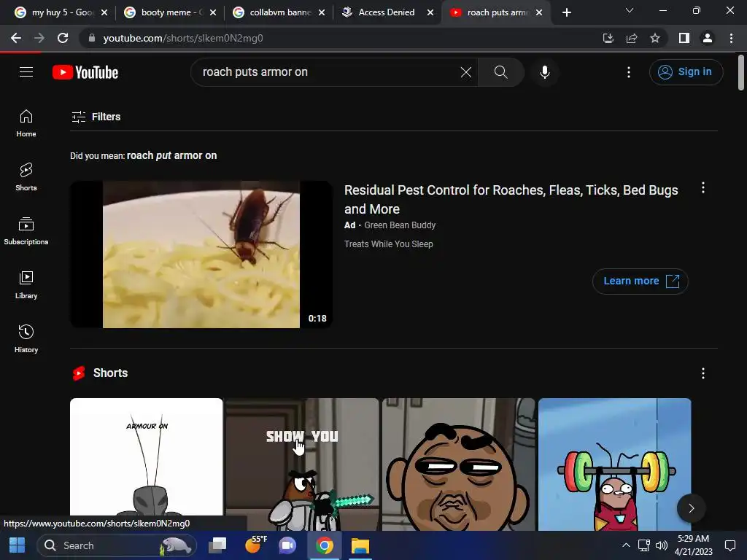Click the address bar URL
The height and width of the screenshot is (560, 747).
[183, 38]
